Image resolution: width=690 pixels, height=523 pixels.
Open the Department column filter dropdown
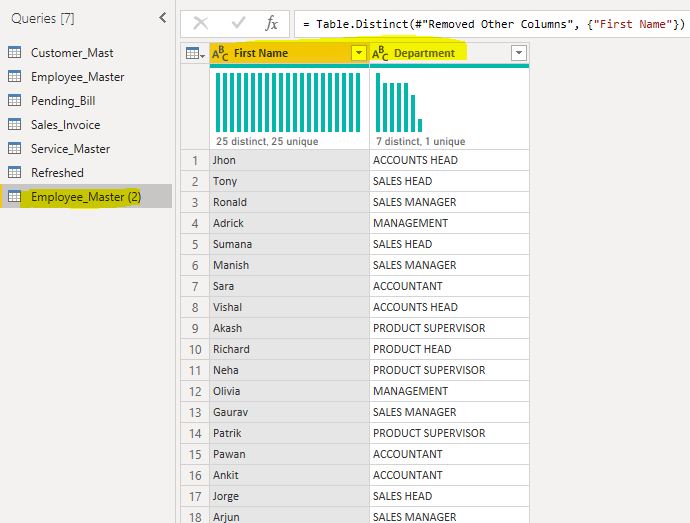pyautogui.click(x=519, y=53)
